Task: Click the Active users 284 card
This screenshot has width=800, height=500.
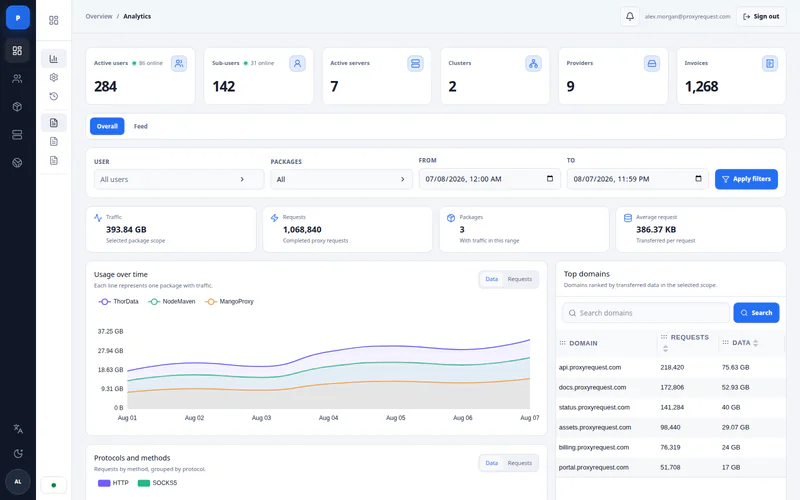Action: coord(140,76)
